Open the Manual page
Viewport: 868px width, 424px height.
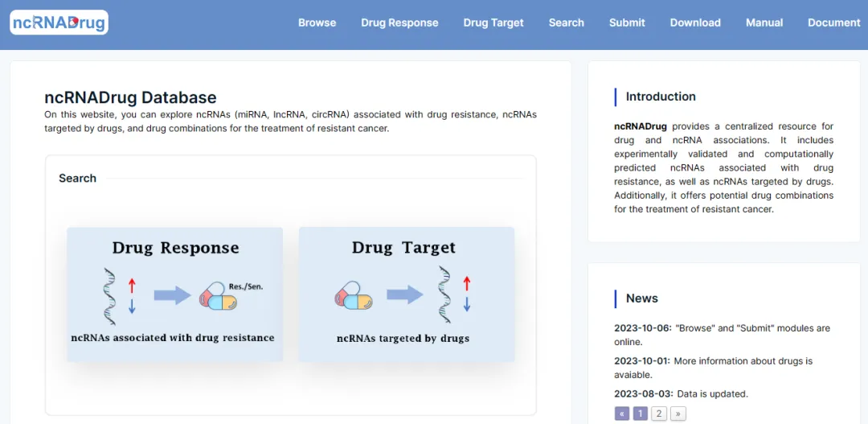tap(764, 23)
